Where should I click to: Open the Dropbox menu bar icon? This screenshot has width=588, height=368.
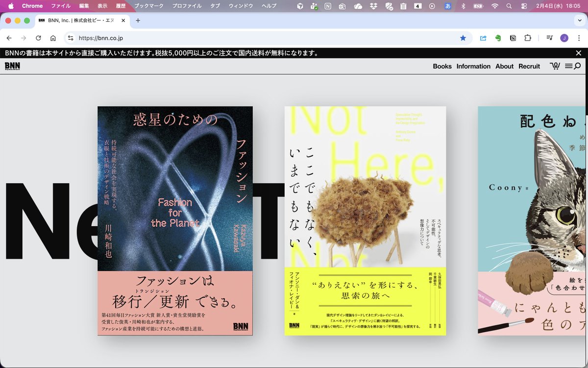coord(373,6)
